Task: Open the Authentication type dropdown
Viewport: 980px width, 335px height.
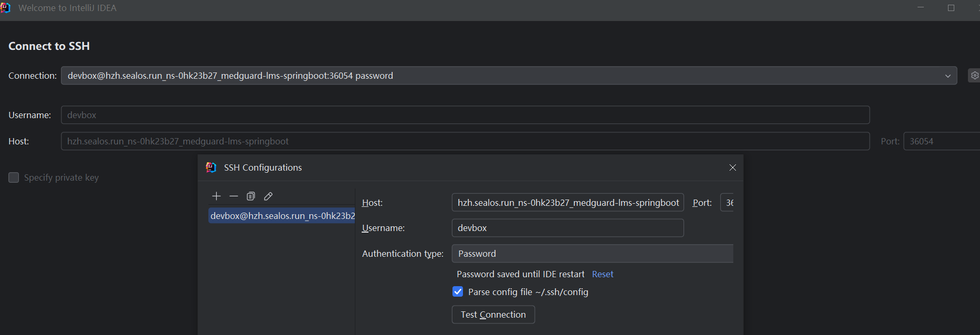Action: point(593,254)
